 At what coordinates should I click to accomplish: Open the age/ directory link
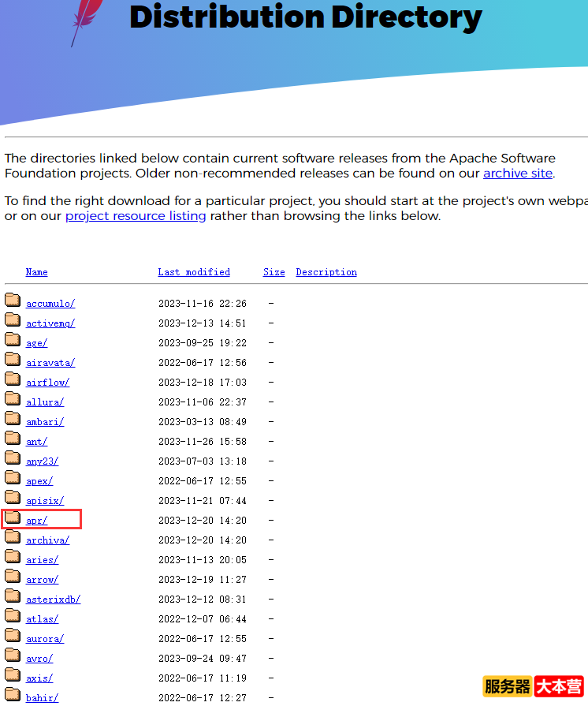36,343
